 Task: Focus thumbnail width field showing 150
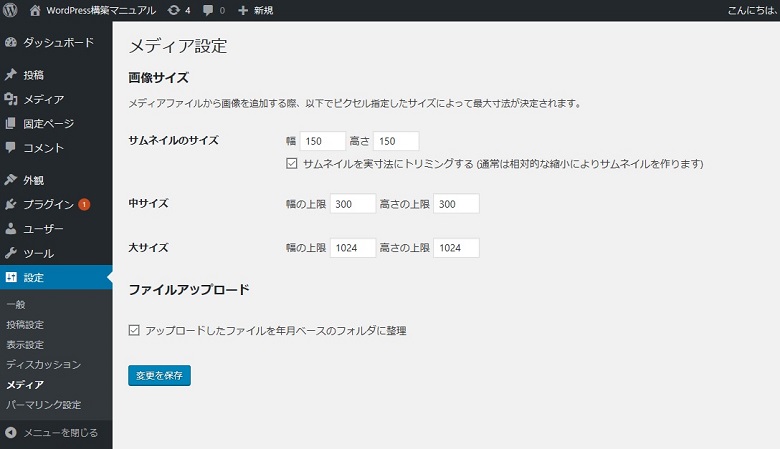323,141
